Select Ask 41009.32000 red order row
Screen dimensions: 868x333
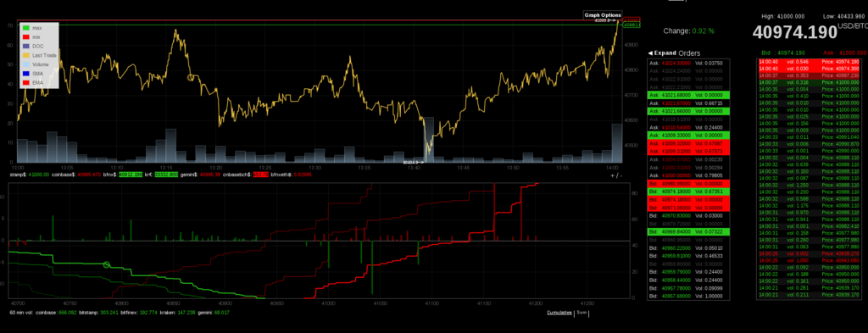pos(688,143)
